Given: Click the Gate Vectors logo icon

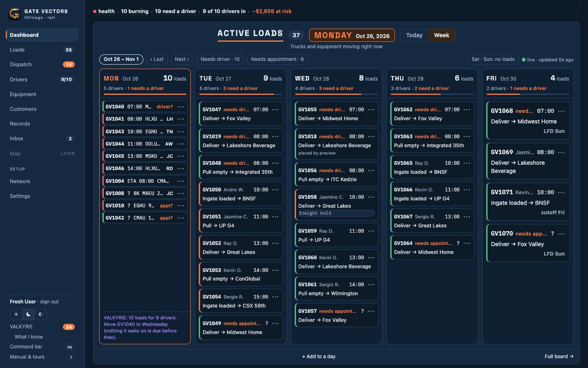Looking at the screenshot, I should [x=14, y=14].
